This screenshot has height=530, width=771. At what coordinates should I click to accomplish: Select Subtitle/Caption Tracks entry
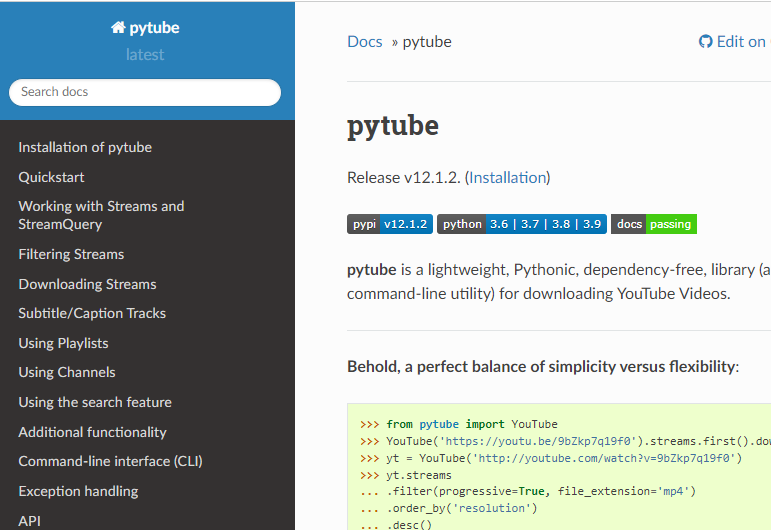tap(92, 313)
